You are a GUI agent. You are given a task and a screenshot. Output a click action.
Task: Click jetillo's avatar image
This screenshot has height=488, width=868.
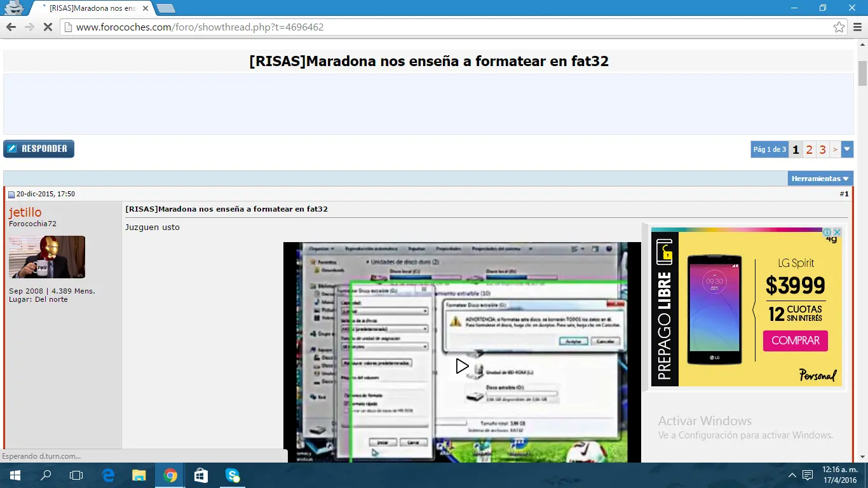click(x=47, y=257)
